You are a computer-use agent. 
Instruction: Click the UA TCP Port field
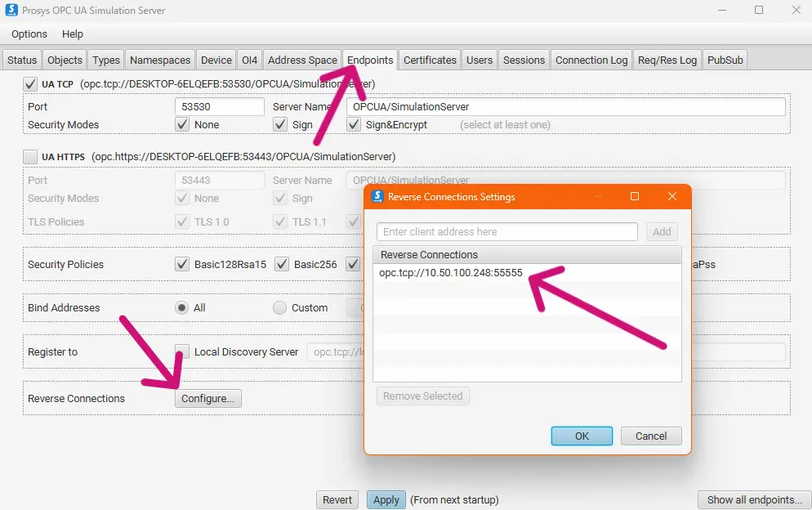pyautogui.click(x=220, y=107)
